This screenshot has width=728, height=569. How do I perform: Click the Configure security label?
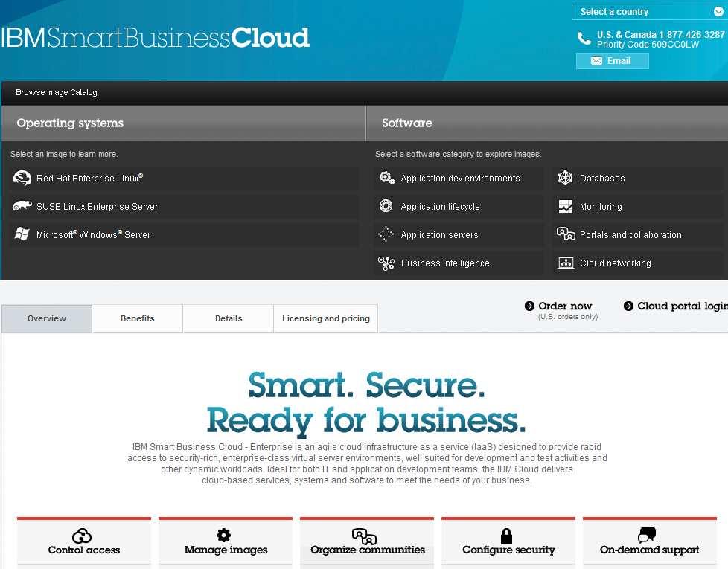(508, 550)
